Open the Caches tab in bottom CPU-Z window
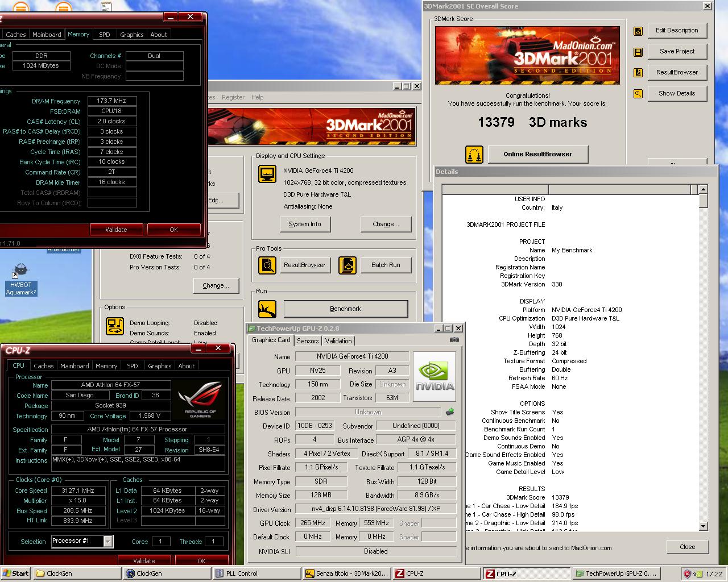This screenshot has height=582, width=728. 43,366
